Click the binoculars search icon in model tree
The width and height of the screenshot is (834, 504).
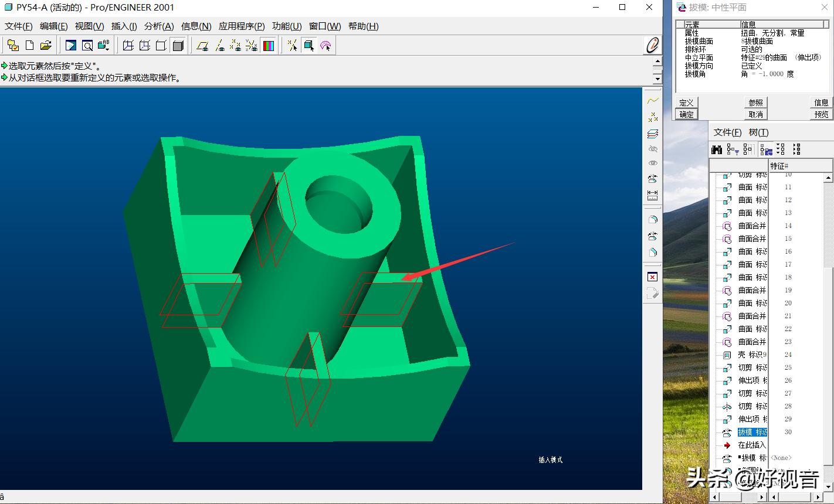pos(717,149)
